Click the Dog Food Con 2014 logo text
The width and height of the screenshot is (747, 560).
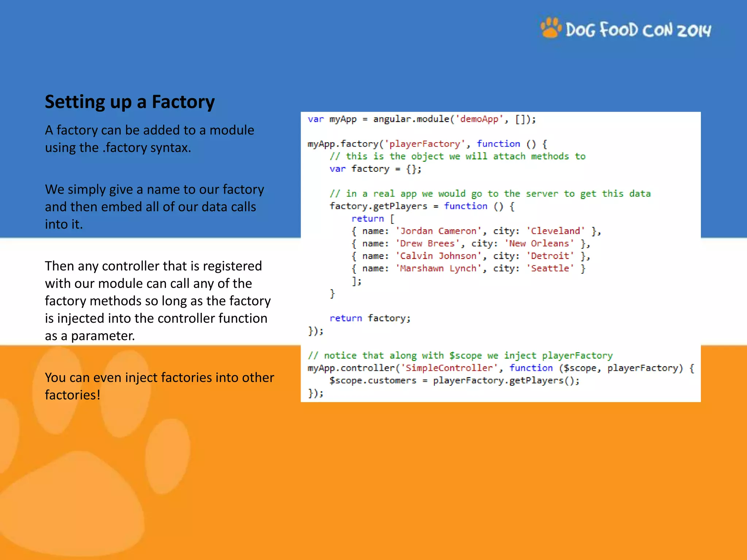pyautogui.click(x=638, y=30)
